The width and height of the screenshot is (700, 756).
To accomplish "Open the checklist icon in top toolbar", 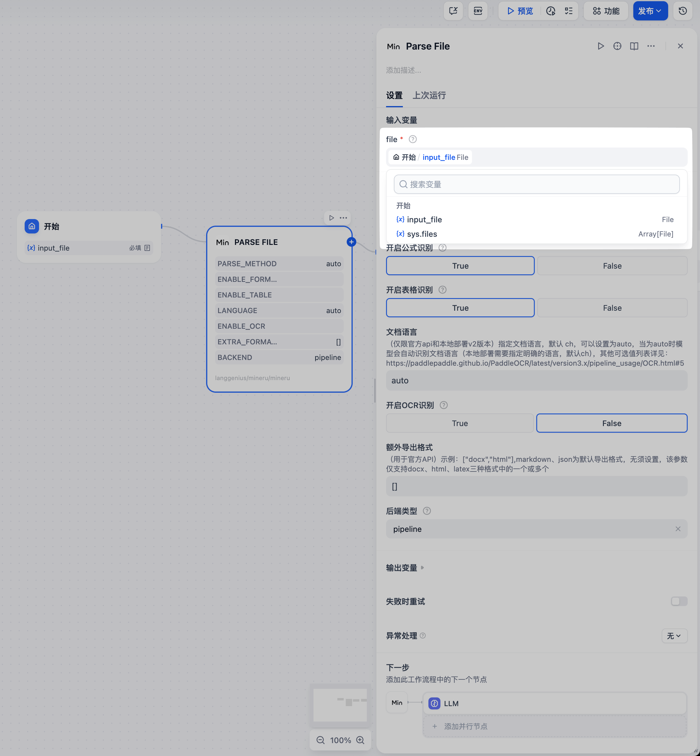I will point(568,11).
